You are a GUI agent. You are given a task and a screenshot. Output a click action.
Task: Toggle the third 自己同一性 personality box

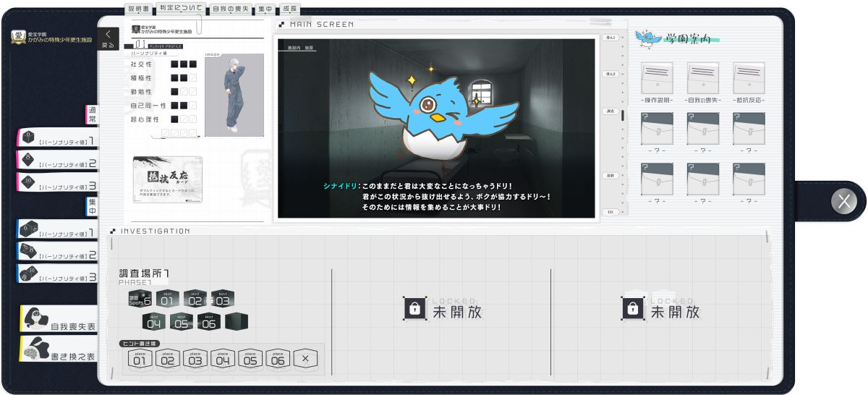tap(192, 105)
